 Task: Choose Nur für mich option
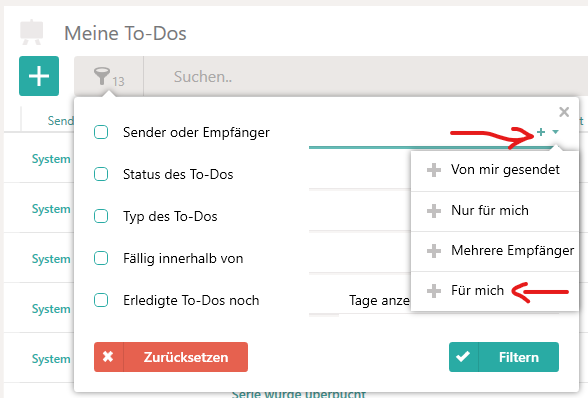[495, 211]
